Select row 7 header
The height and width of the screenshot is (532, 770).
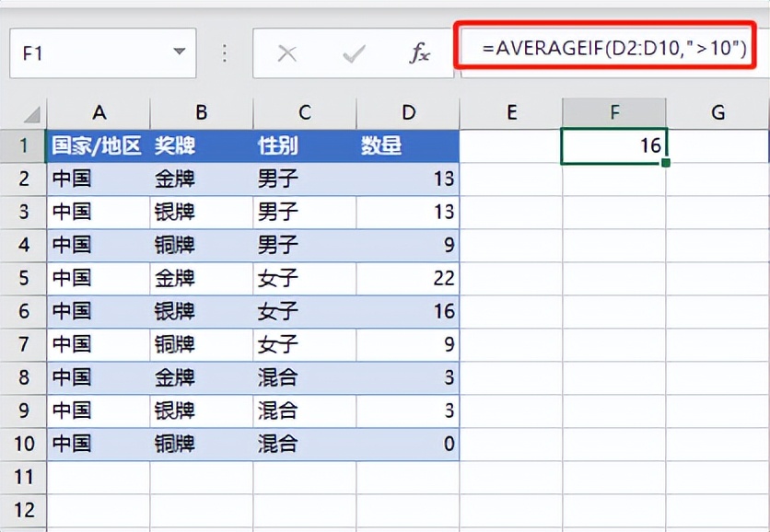24,344
